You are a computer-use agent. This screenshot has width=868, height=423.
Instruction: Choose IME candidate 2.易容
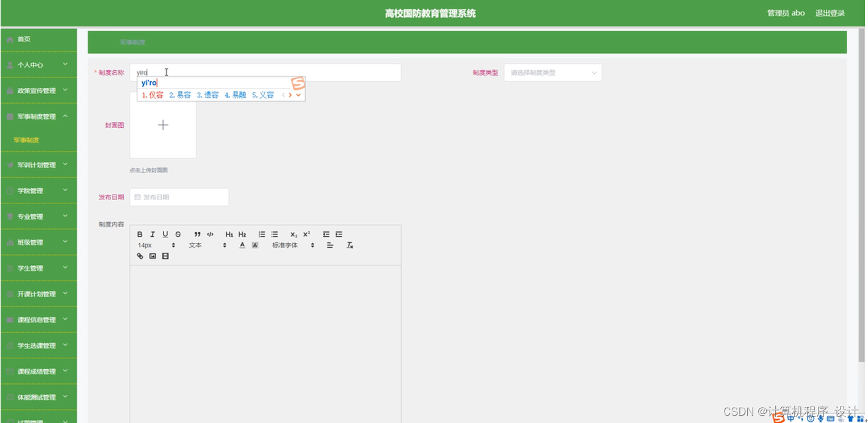(x=180, y=95)
